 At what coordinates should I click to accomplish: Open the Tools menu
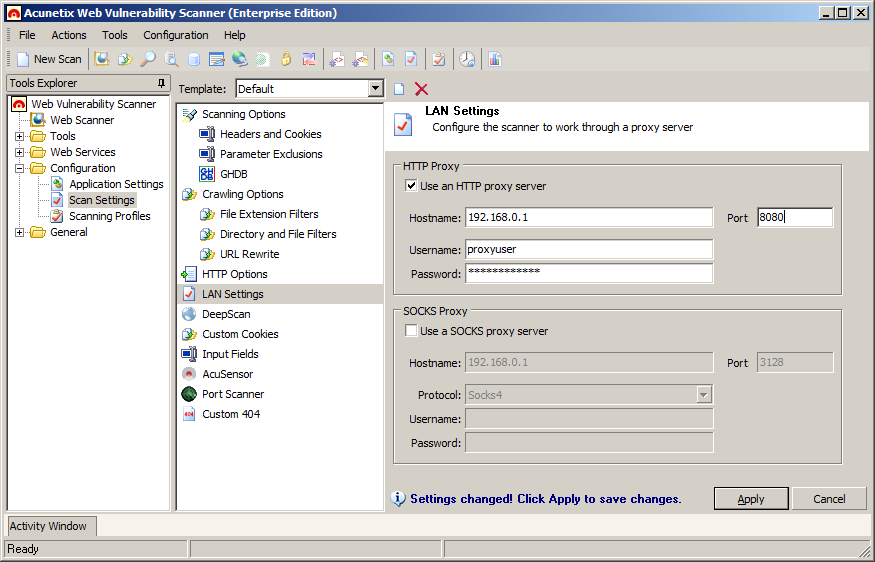point(114,35)
